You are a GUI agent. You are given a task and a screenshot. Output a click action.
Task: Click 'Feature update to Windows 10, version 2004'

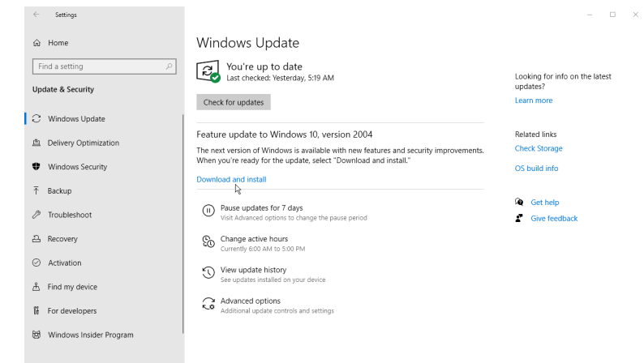coord(284,135)
